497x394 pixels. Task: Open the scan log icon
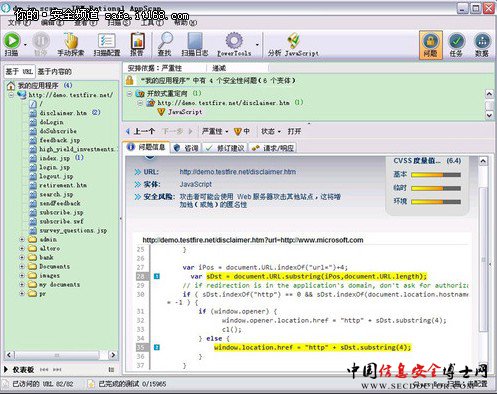click(x=195, y=41)
